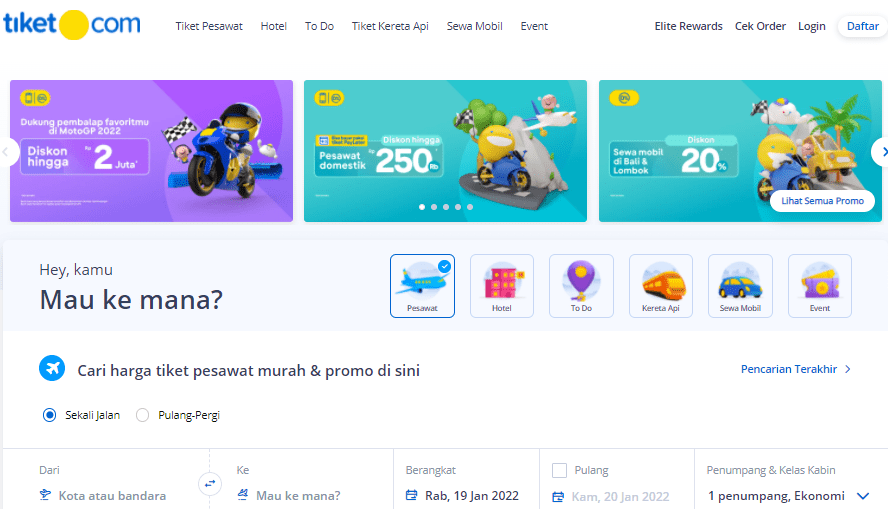Select Sekali Jalan radio button
Viewport: 888px width, 509px height.
[x=49, y=415]
